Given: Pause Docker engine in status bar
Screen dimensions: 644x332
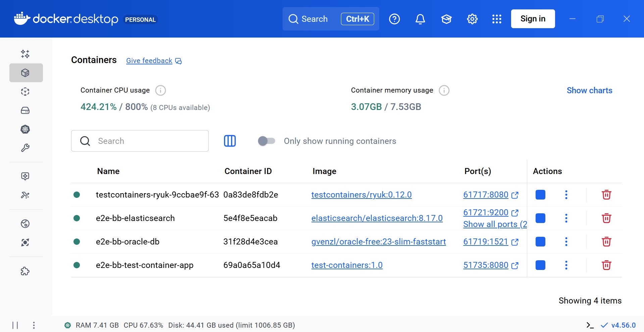Looking at the screenshot, I should click(15, 325).
